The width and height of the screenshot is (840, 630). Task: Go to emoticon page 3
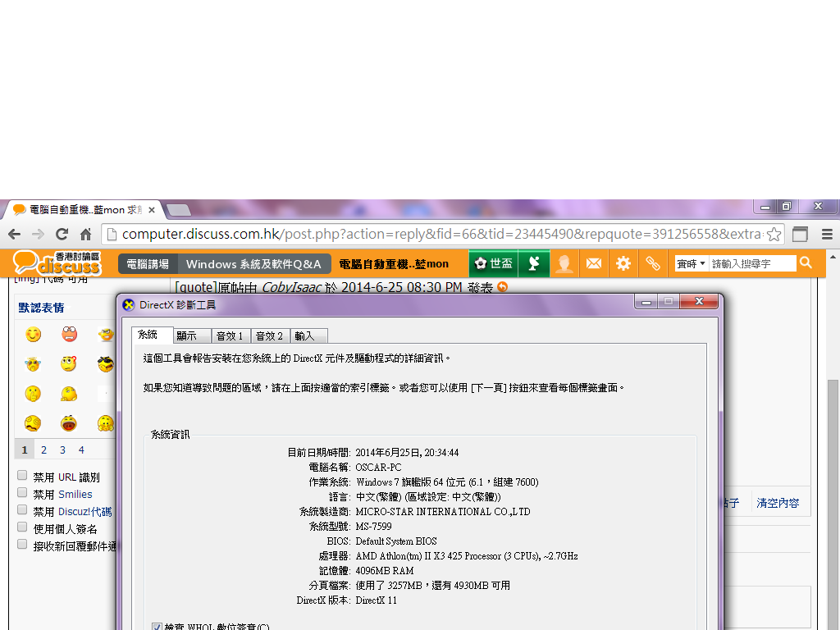pos(62,450)
